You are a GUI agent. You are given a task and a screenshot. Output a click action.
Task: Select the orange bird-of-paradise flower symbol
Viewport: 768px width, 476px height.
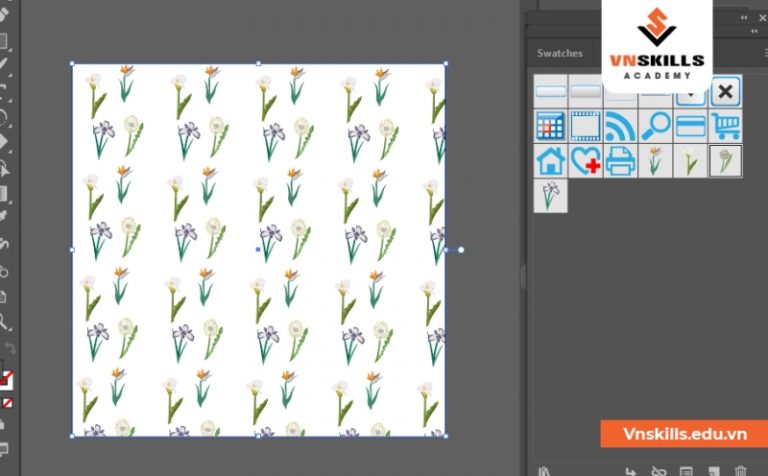[655, 161]
